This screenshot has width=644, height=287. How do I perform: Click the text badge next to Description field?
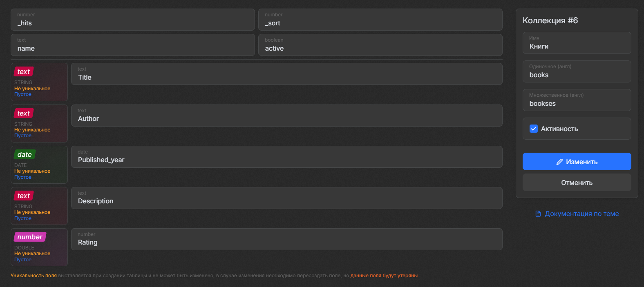(24, 196)
